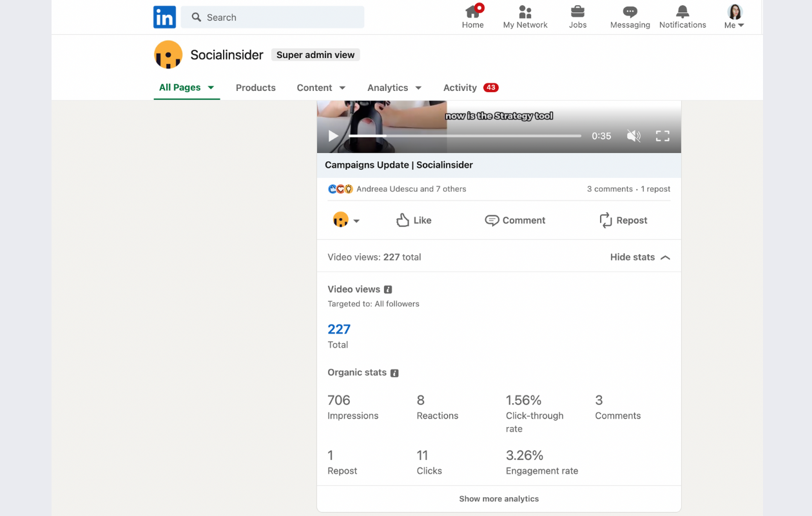Select the 3.26% Engagement rate stat
The height and width of the screenshot is (516, 812).
pyautogui.click(x=542, y=462)
